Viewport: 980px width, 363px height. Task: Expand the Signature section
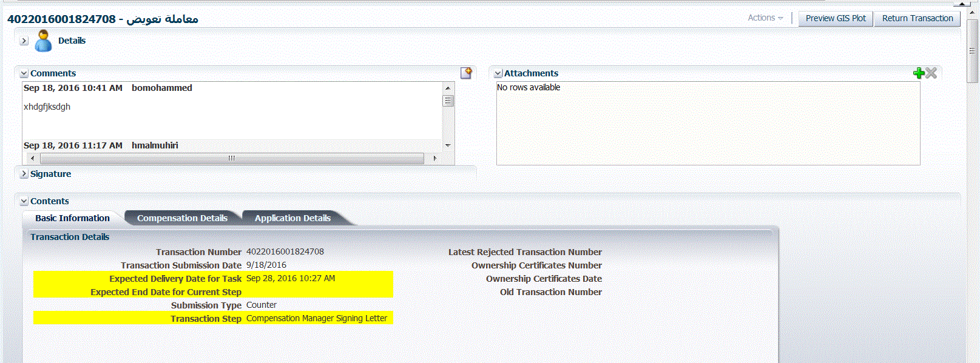tap(24, 174)
